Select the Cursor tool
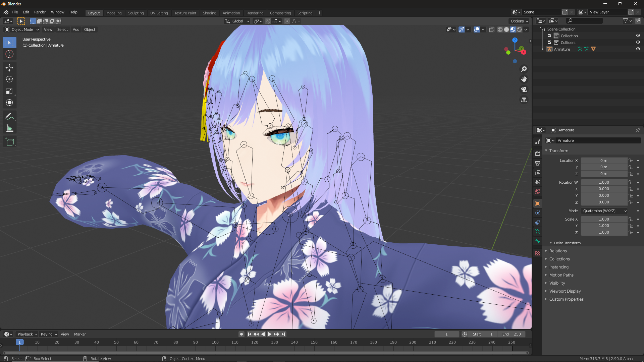The height and width of the screenshot is (362, 644). click(9, 54)
